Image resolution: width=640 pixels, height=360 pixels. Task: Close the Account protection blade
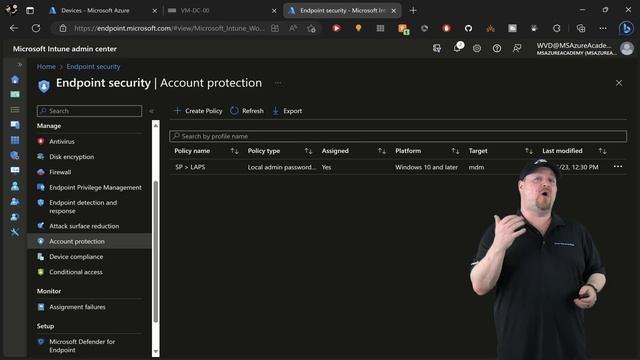[x=619, y=83]
